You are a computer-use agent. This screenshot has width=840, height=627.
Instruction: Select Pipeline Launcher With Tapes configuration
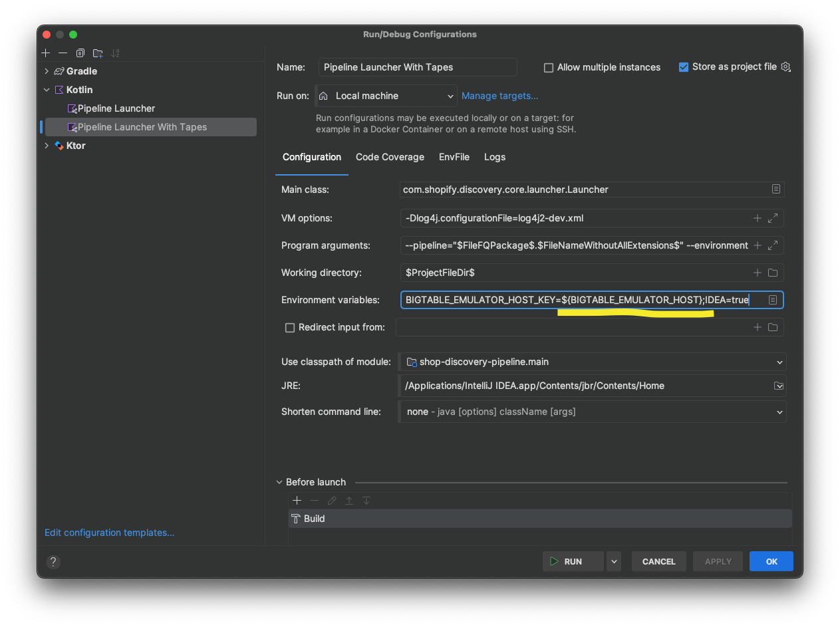coord(151,127)
